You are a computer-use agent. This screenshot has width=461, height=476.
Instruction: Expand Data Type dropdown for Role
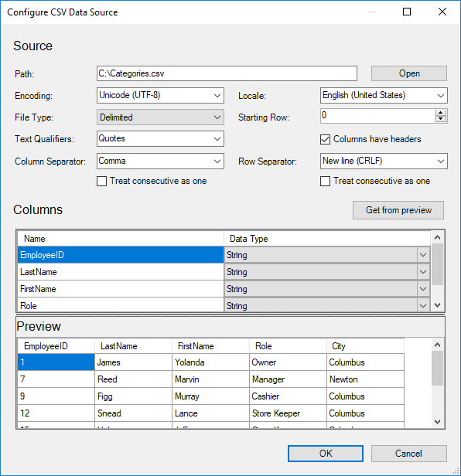[423, 305]
